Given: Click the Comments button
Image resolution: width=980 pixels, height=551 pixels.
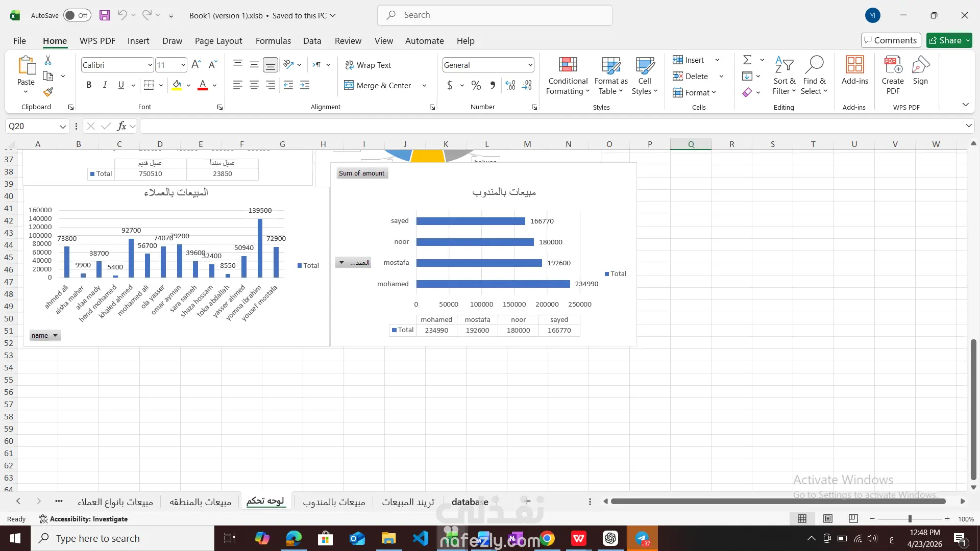Looking at the screenshot, I should (891, 40).
